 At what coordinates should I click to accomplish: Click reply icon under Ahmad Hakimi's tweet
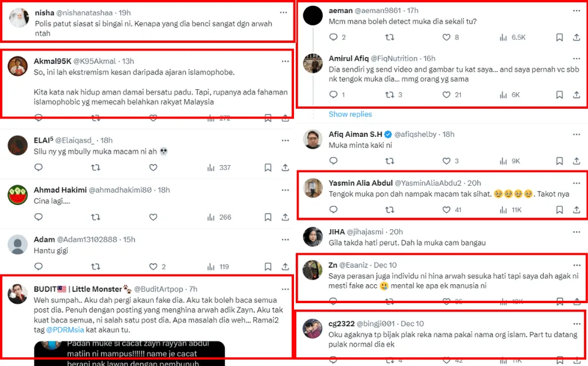pos(39,217)
